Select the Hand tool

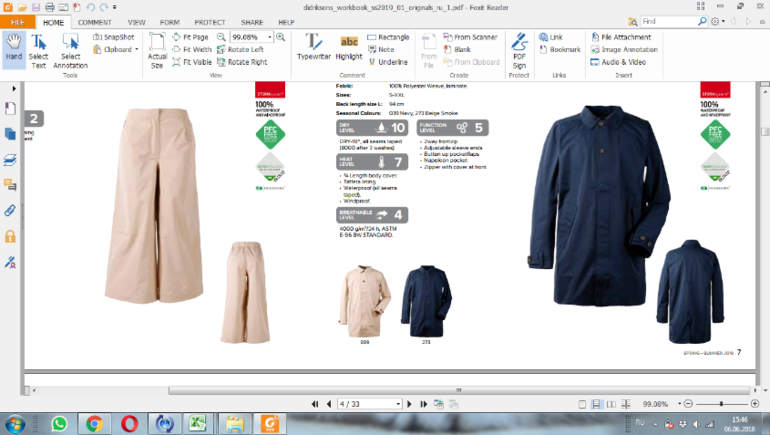13,48
